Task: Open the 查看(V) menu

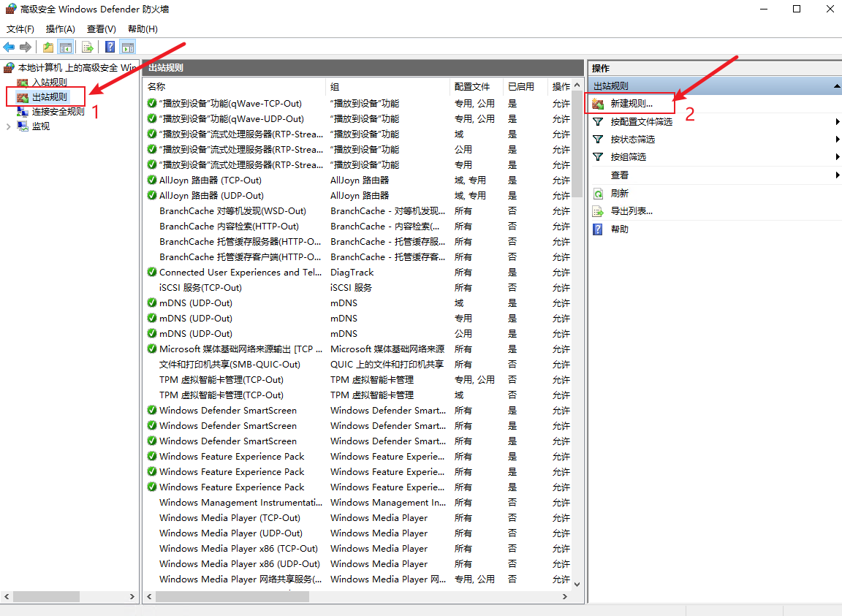Action: (x=102, y=29)
